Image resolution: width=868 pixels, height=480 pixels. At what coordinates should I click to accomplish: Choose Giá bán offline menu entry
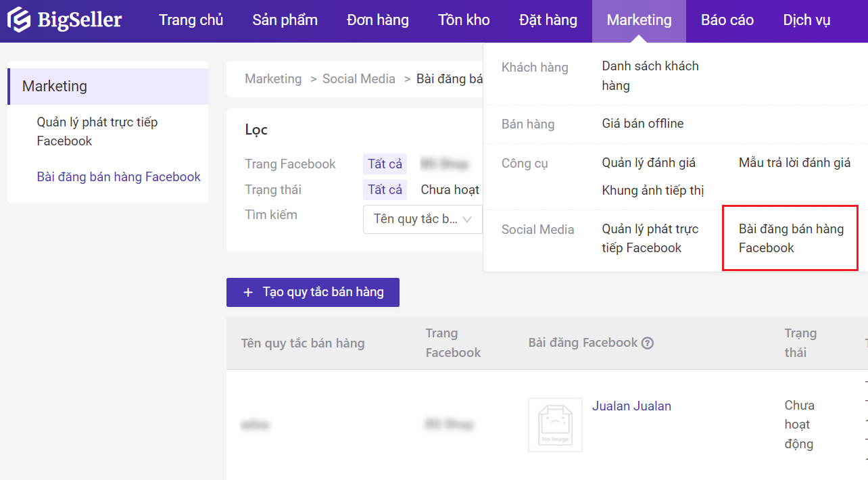tap(643, 124)
